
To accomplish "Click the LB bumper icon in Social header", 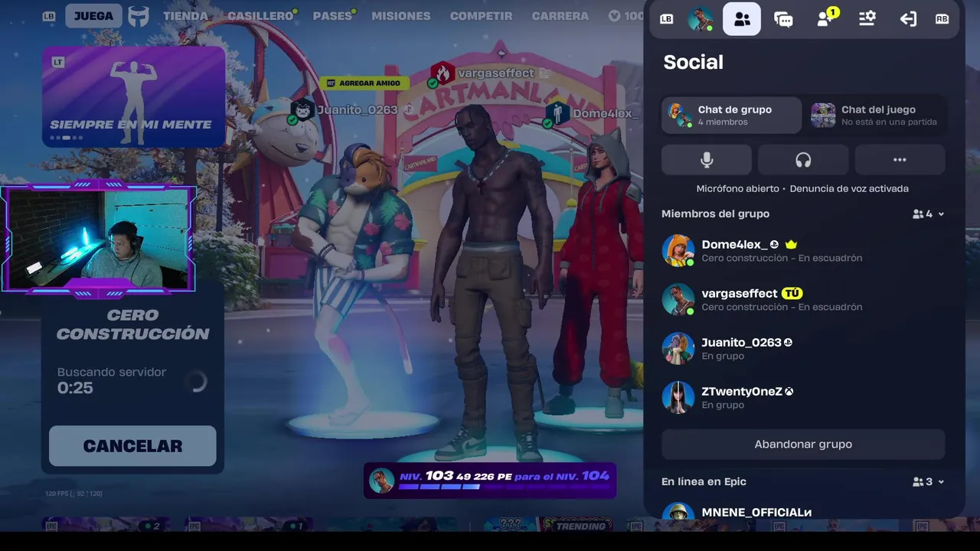I will 666,19.
